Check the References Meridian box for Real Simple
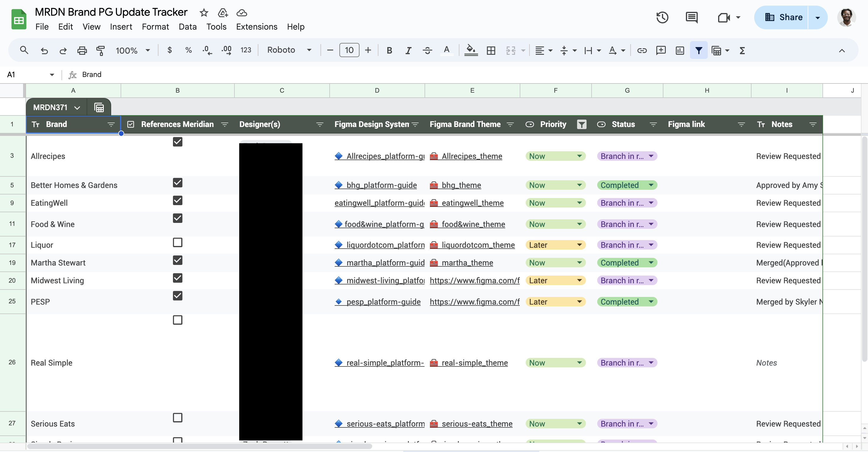The height and width of the screenshot is (452, 868). pos(178,320)
